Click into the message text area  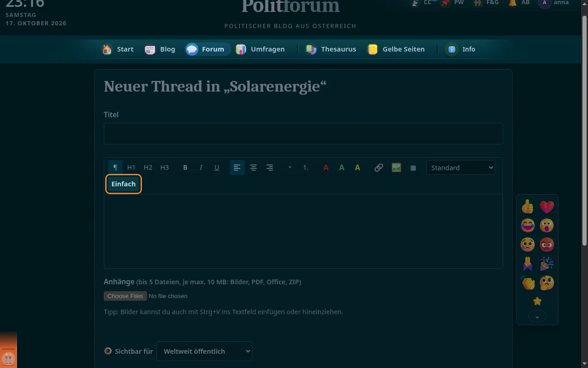303,231
